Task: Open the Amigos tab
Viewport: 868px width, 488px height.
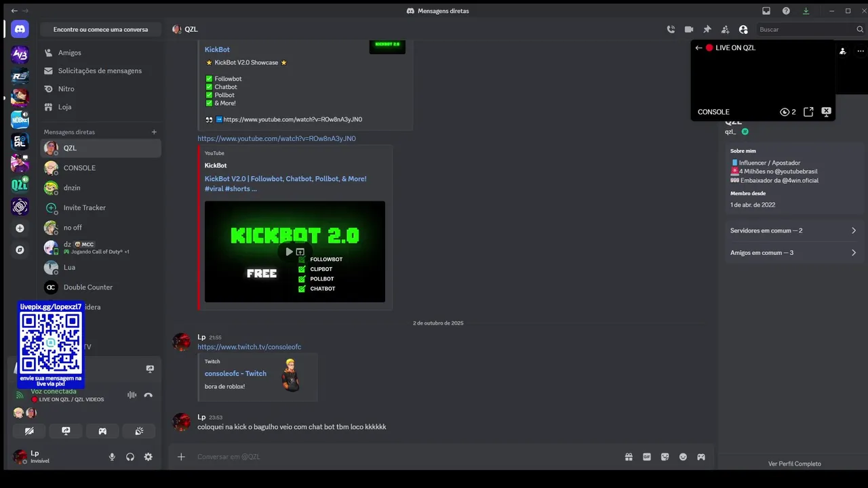Action: coord(100,53)
